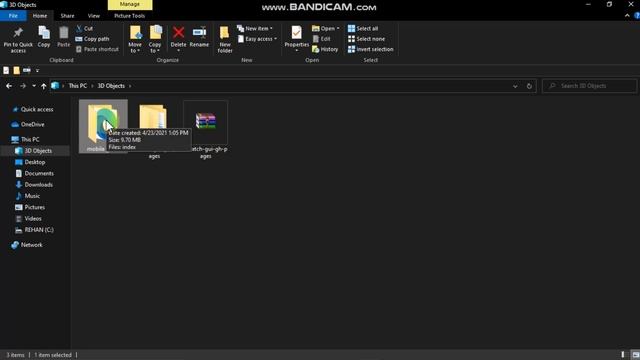
Task: Click the Back navigation arrow
Action: pyautogui.click(x=9, y=86)
